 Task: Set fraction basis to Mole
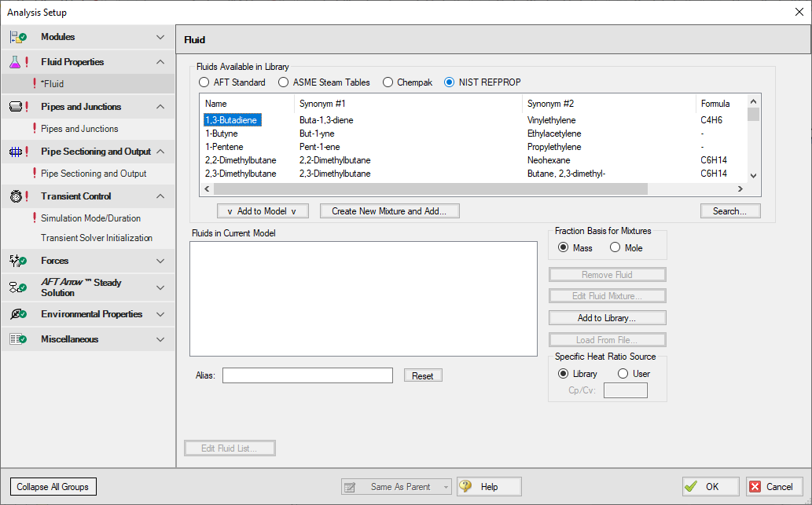615,248
